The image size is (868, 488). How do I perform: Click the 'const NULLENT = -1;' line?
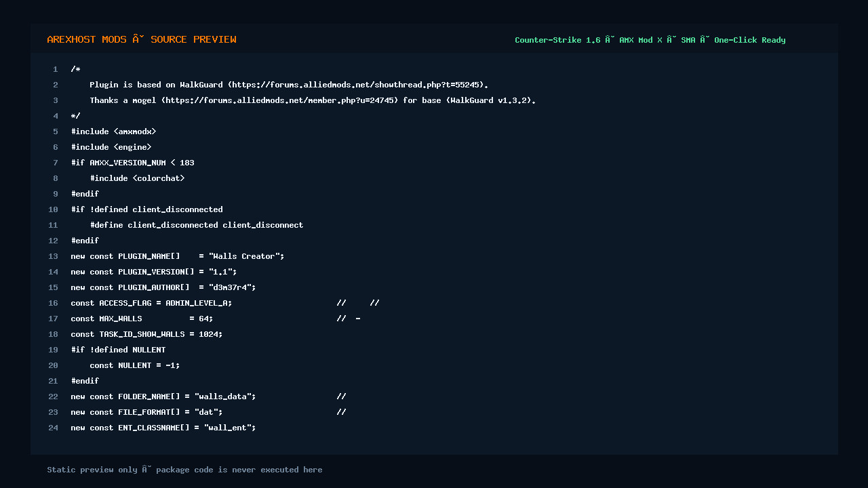(135, 365)
